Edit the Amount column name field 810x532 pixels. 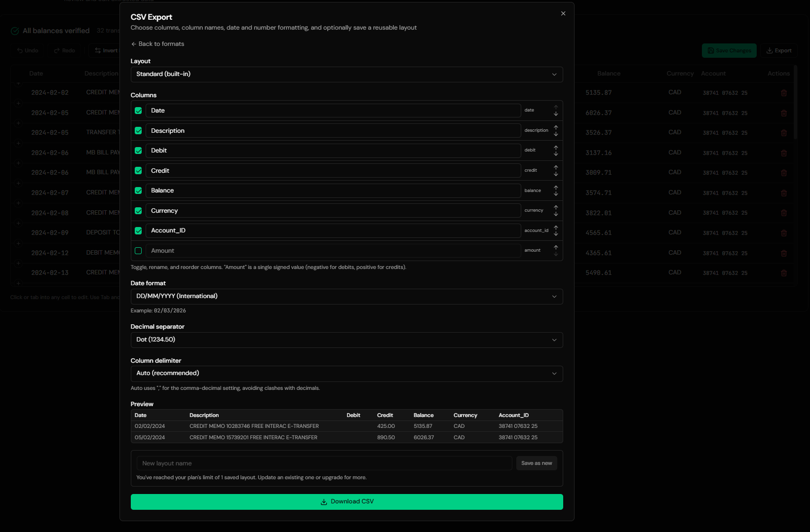tap(333, 251)
